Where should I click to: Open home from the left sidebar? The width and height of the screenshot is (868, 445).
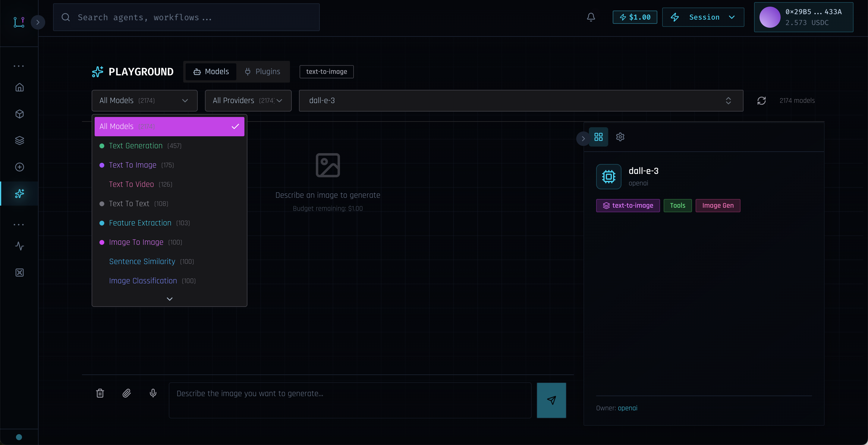pos(20,87)
